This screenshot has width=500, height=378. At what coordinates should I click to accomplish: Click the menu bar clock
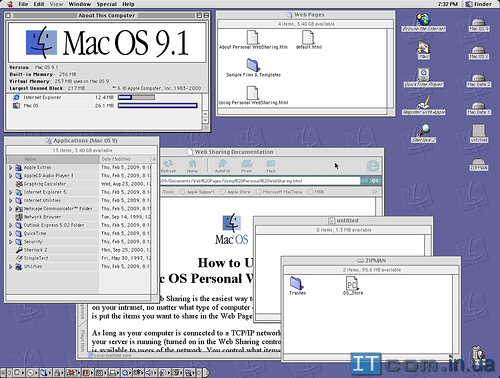click(448, 4)
